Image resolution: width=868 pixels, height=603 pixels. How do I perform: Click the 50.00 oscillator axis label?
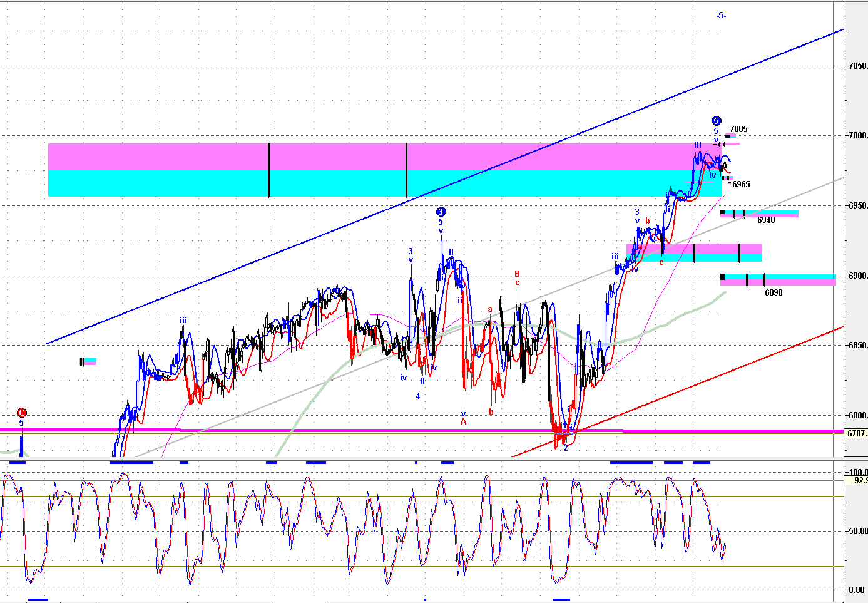[x=857, y=531]
